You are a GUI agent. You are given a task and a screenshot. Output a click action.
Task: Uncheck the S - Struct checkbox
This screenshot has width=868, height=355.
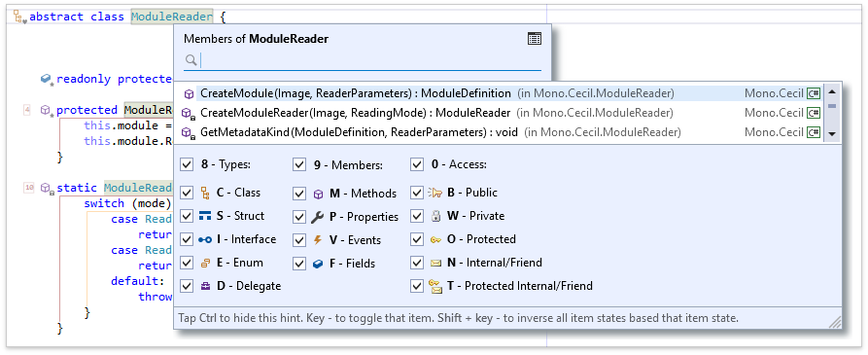click(x=187, y=216)
